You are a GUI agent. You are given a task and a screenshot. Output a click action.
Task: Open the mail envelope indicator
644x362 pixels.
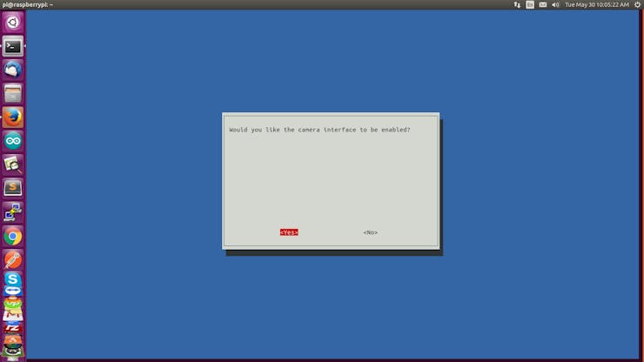click(542, 5)
